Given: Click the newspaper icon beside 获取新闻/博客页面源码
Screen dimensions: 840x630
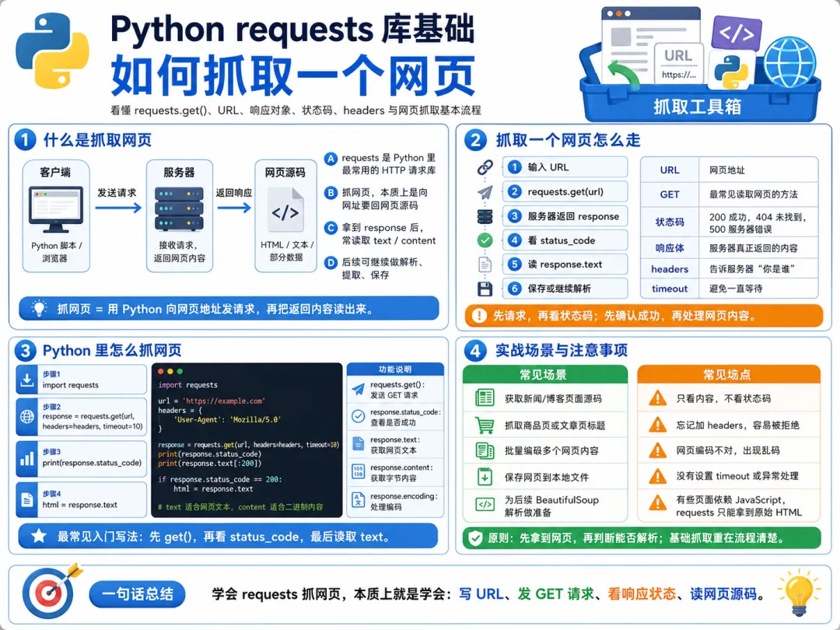Looking at the screenshot, I should click(x=485, y=398).
